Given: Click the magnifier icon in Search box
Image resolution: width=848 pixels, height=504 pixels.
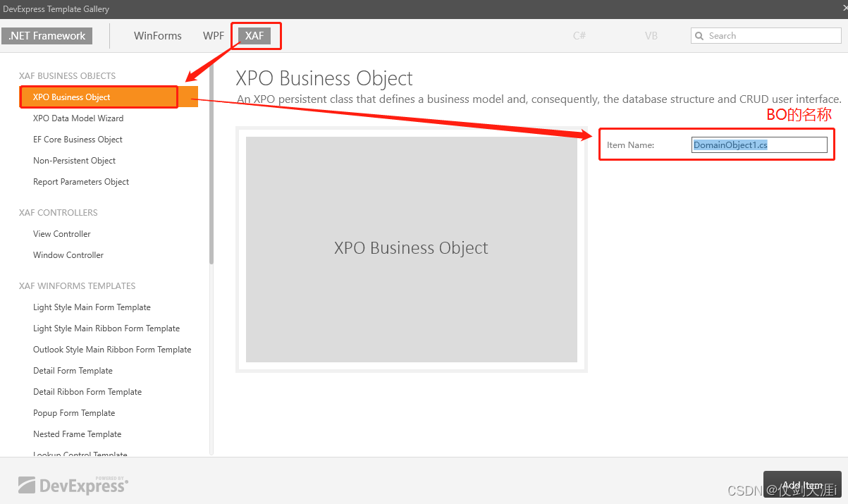Looking at the screenshot, I should coord(699,36).
